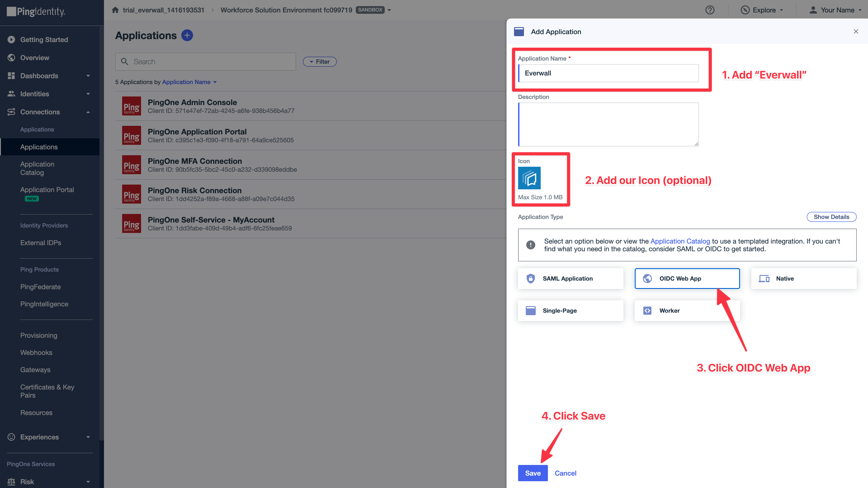The width and height of the screenshot is (868, 488).
Task: Click the Description text area
Action: pos(608,124)
